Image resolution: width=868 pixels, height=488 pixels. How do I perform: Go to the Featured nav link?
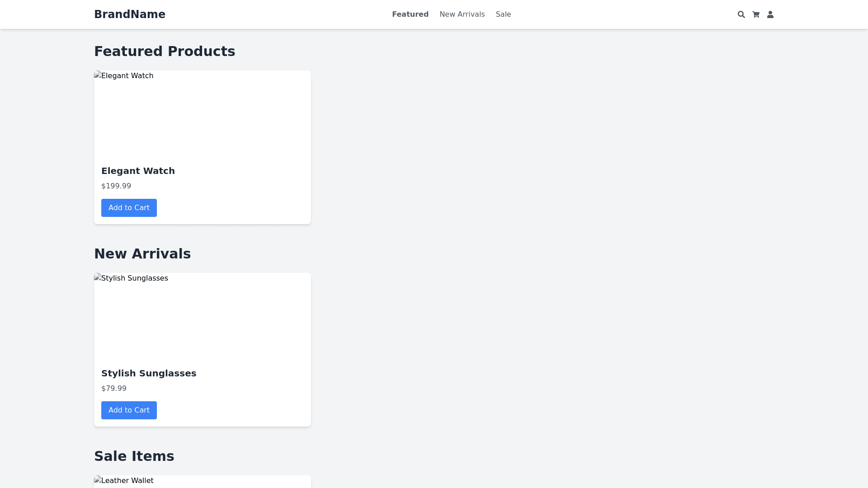410,14
